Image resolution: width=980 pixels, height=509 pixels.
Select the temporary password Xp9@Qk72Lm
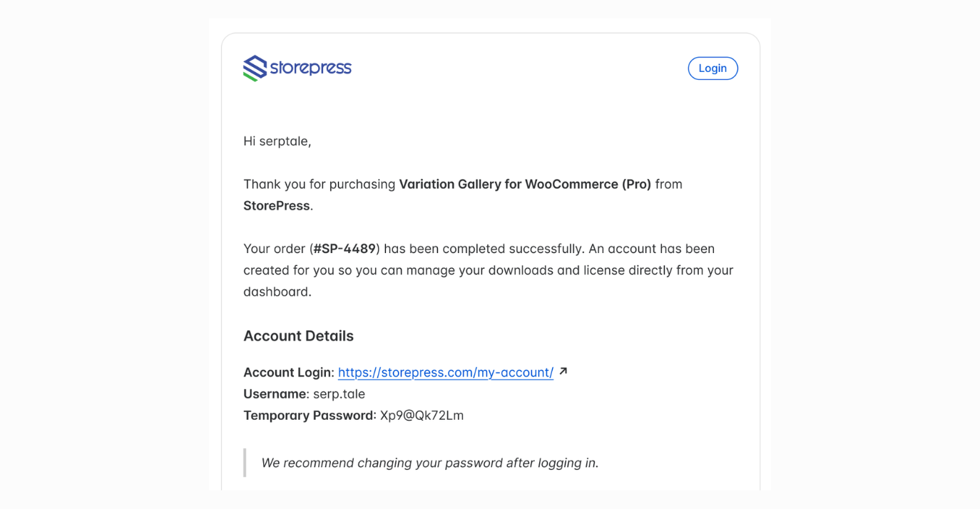424,415
